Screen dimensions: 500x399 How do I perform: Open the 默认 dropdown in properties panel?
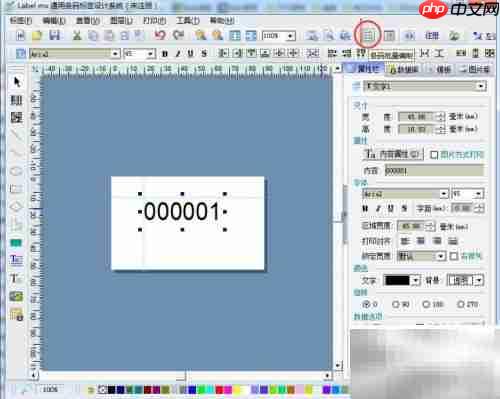(441, 256)
